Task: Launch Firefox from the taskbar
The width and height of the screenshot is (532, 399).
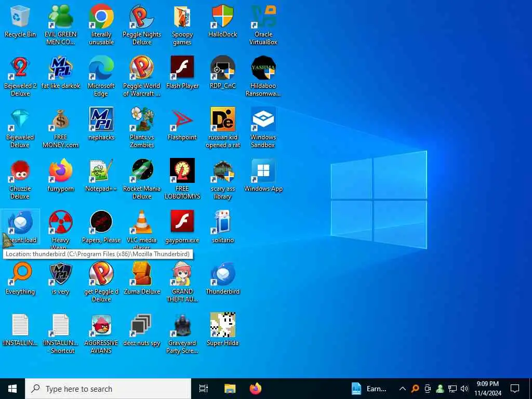Action: click(x=256, y=389)
